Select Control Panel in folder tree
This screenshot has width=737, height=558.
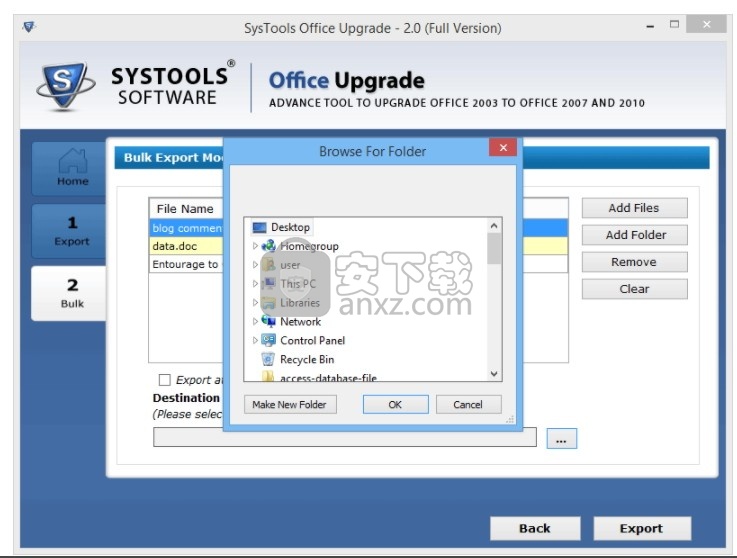point(313,340)
